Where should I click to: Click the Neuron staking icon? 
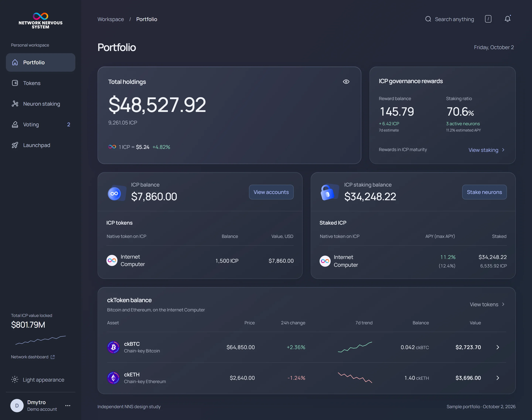(x=15, y=104)
